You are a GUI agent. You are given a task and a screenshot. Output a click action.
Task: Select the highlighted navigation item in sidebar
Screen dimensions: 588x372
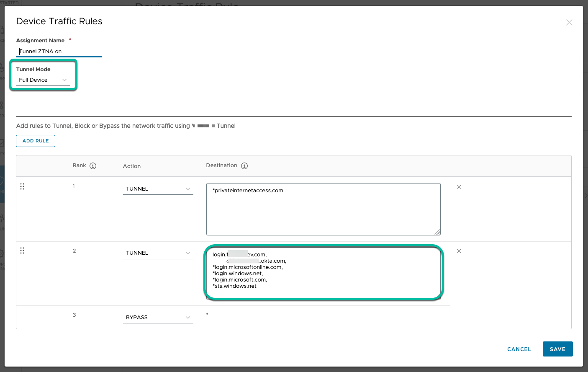(2, 182)
